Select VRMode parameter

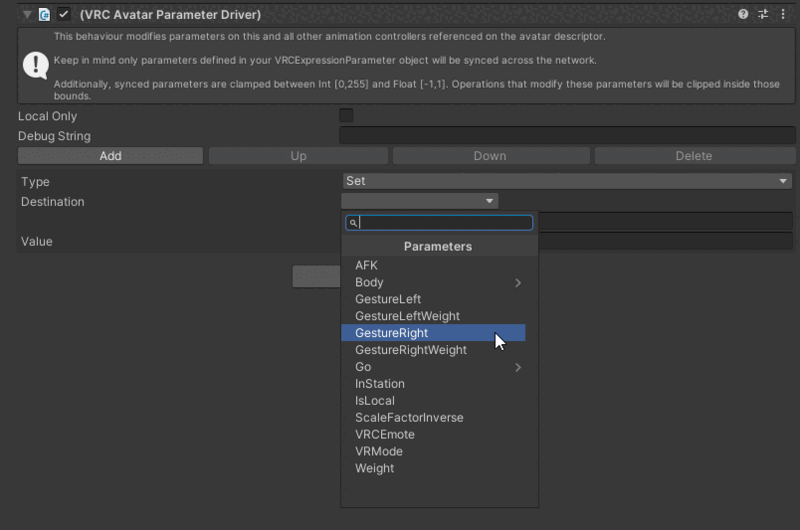tap(433, 451)
